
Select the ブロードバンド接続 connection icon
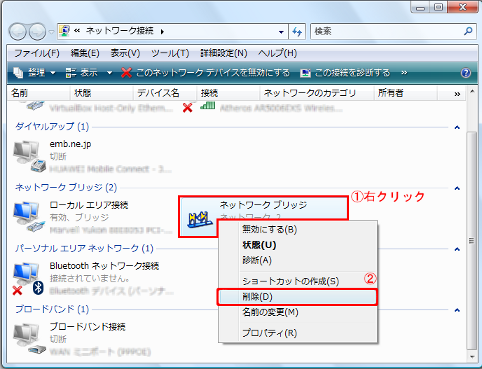pos(29,339)
